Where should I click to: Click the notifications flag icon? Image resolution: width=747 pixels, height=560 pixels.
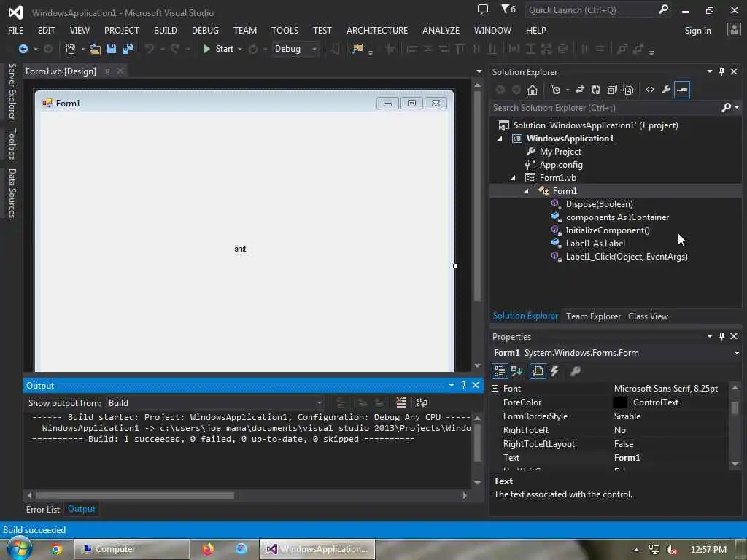pyautogui.click(x=508, y=9)
